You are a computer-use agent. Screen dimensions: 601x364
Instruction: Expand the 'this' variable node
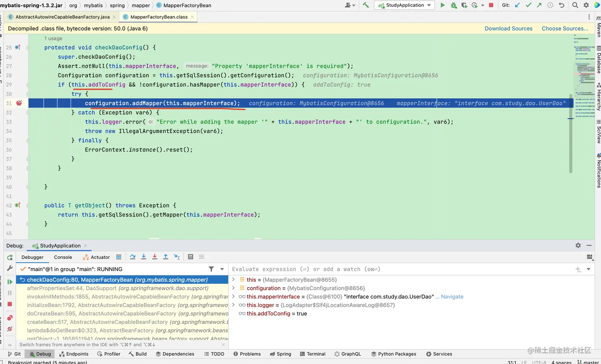coord(234,279)
